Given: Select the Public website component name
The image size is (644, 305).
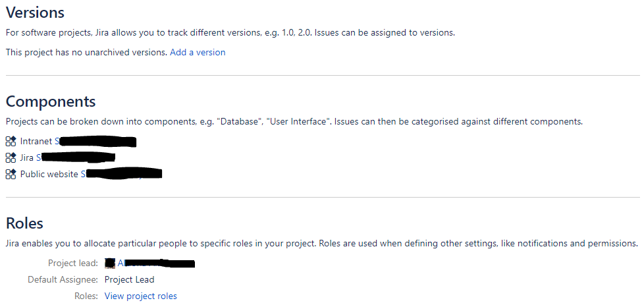Looking at the screenshot, I should tap(49, 175).
